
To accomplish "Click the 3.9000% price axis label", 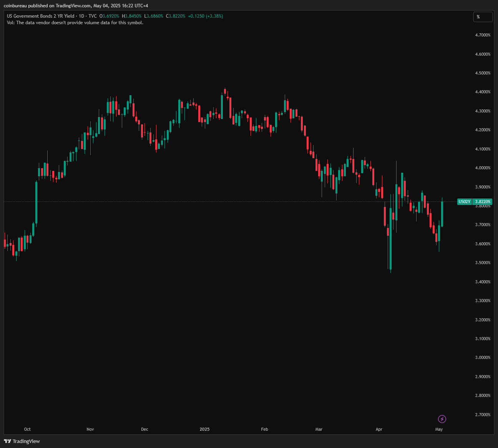I will point(483,187).
